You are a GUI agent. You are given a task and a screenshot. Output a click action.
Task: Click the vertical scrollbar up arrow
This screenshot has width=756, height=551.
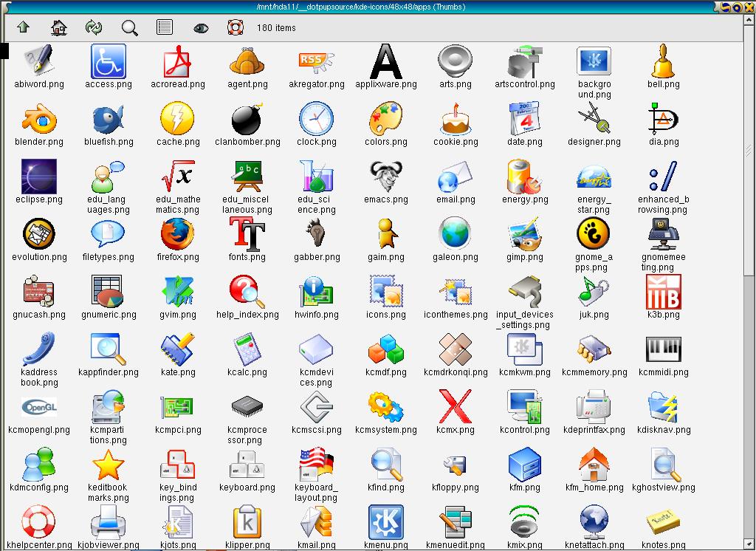click(x=750, y=20)
